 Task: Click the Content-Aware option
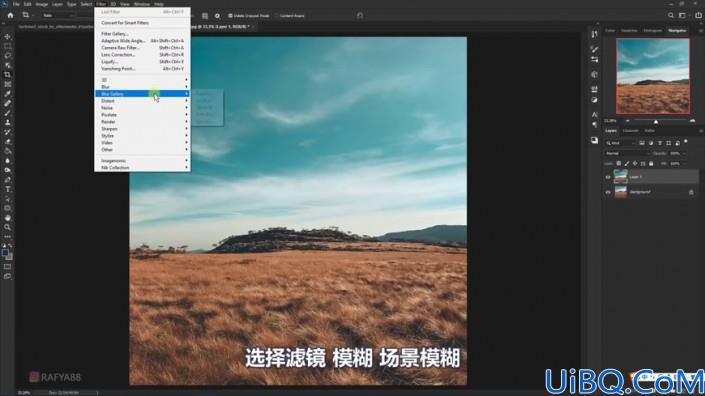[292, 16]
